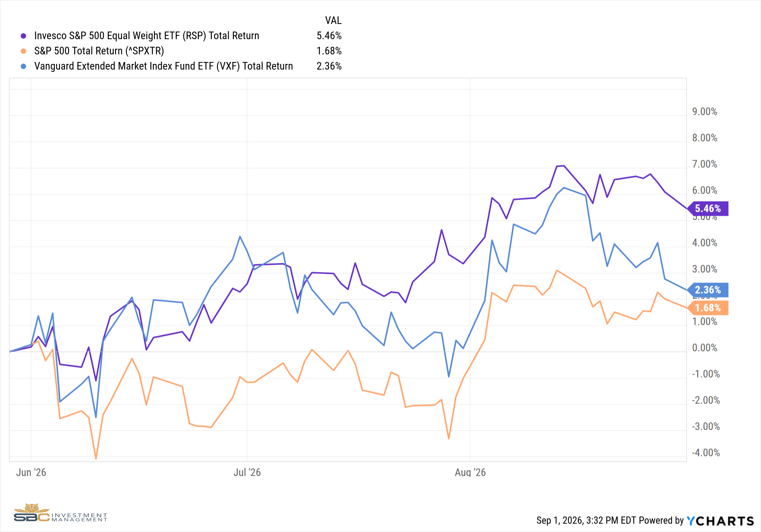Click the orange 1.68% end value flag
Screen dimensions: 761x532
pyautogui.click(x=708, y=308)
